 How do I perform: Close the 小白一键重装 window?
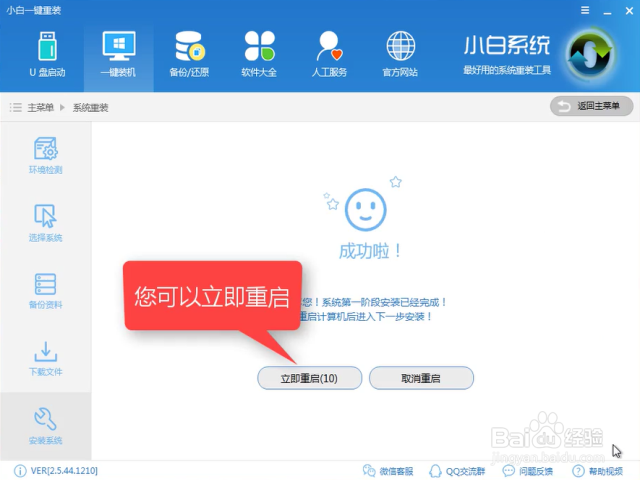point(629,11)
